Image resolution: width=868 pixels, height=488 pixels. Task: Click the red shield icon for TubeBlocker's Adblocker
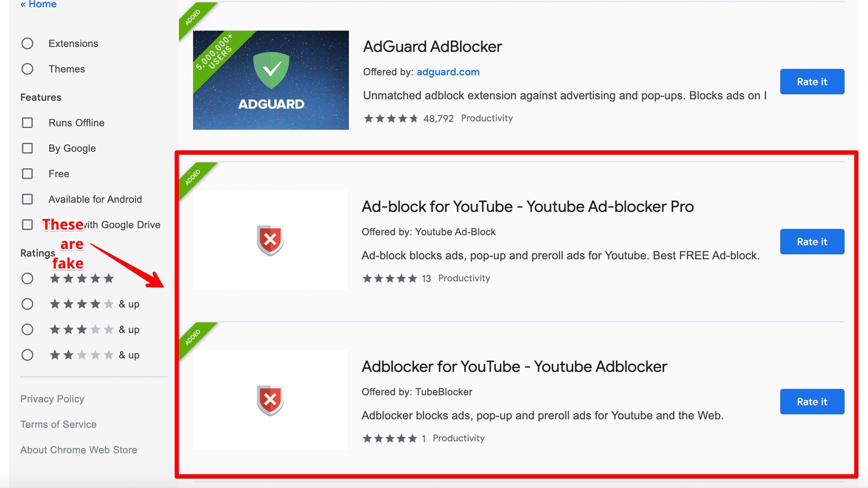point(270,400)
